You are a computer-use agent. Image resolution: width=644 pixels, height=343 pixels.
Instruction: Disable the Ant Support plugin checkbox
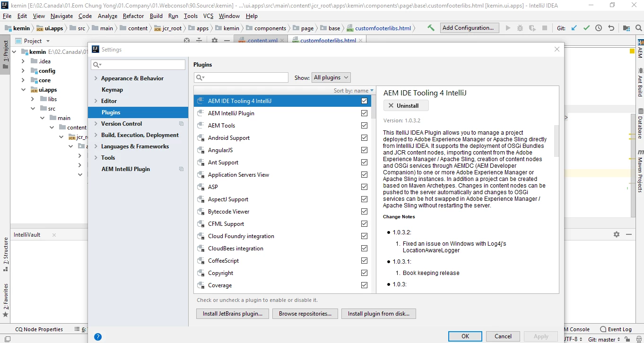pos(364,163)
